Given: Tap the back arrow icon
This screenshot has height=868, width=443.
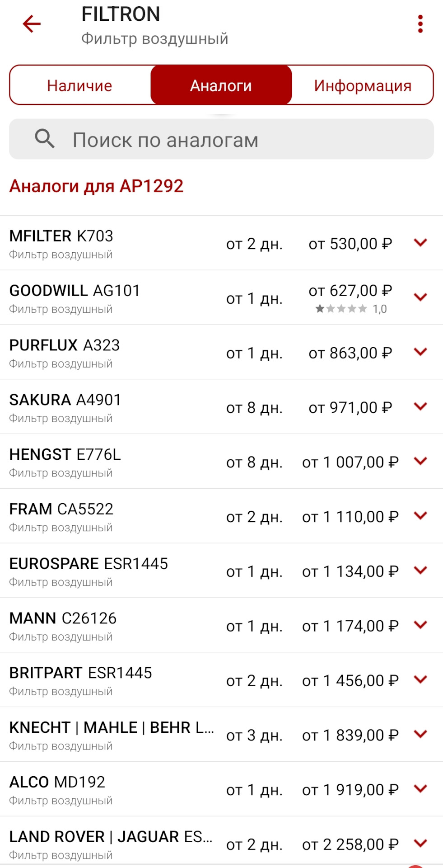Looking at the screenshot, I should coord(32,24).
